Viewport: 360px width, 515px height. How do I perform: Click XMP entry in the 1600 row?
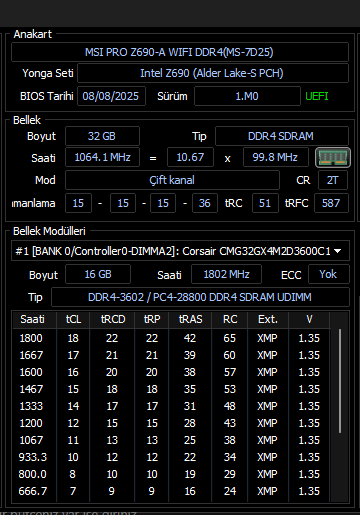267,372
